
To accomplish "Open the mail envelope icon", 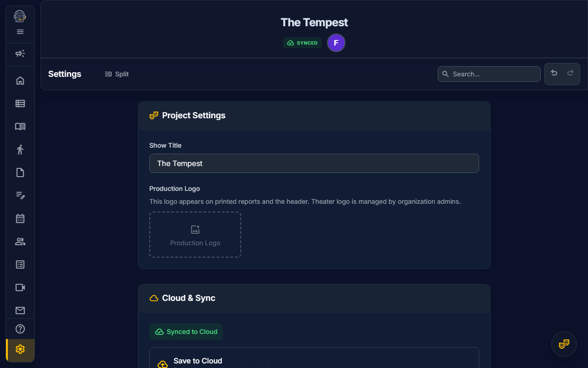I will click(20, 310).
